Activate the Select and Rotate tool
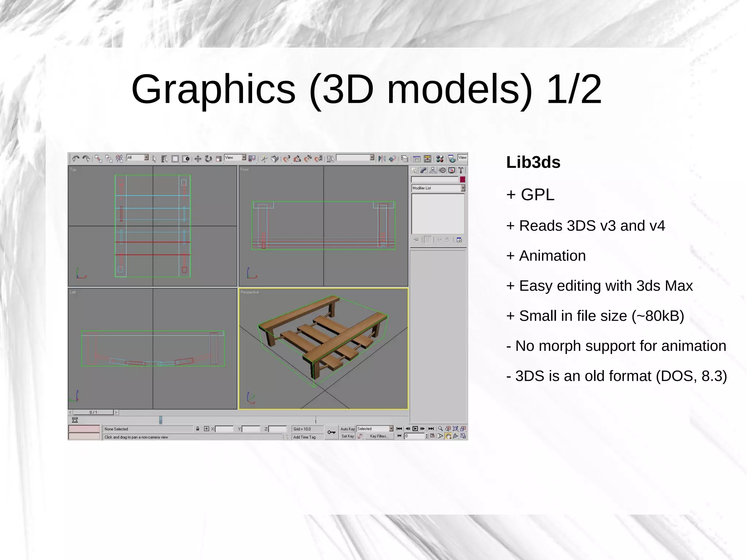Viewport: 747px width, 560px height. coord(208,159)
